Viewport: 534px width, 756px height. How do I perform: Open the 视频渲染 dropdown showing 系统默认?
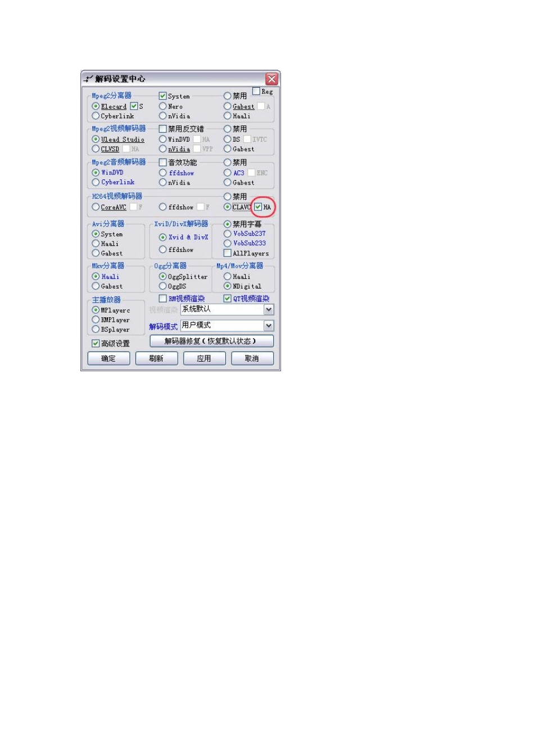227,309
